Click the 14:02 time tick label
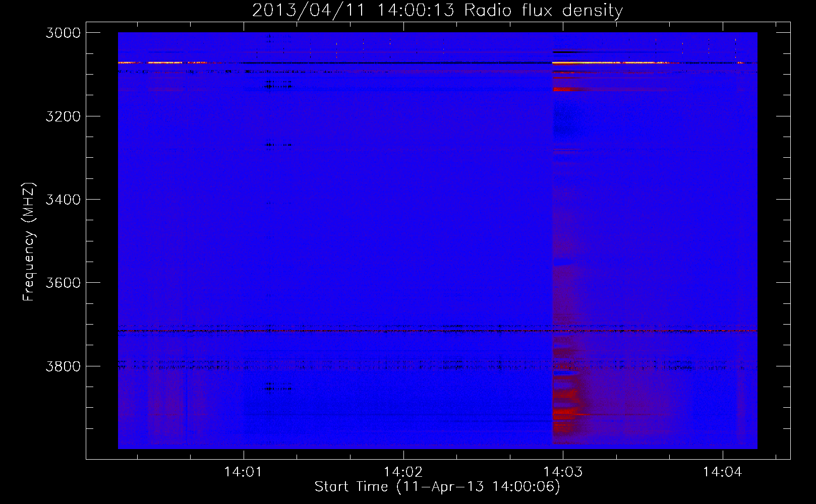 coord(403,472)
